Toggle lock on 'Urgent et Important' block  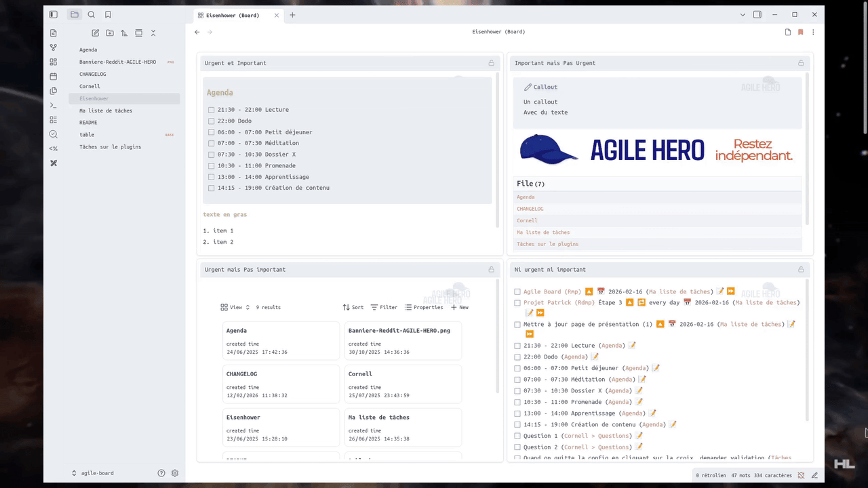click(x=492, y=63)
